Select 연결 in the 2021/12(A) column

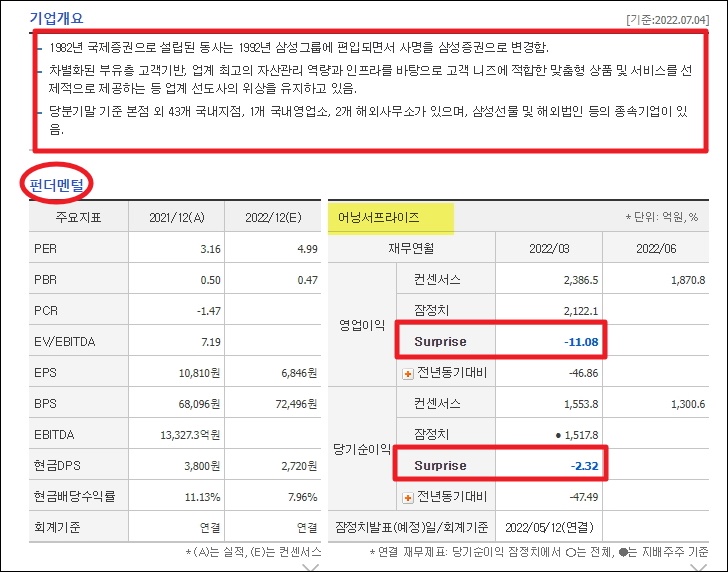(x=210, y=528)
